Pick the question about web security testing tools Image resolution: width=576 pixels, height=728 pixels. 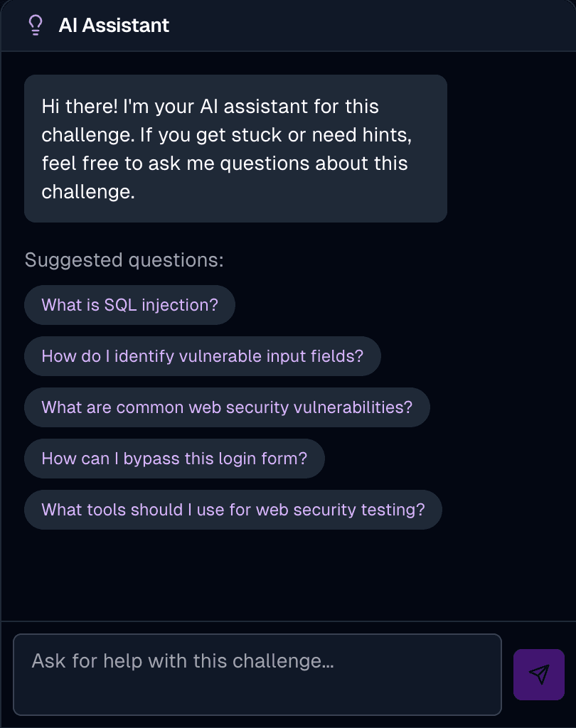(x=233, y=510)
